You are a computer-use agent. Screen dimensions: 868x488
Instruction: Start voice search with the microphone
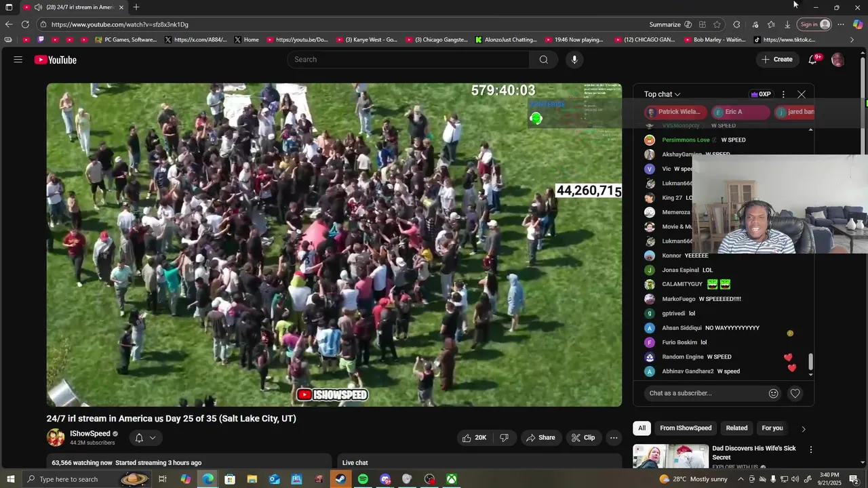(574, 60)
